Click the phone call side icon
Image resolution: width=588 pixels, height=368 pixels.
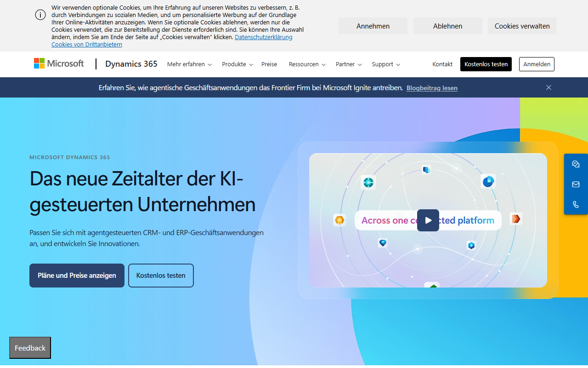tap(576, 205)
